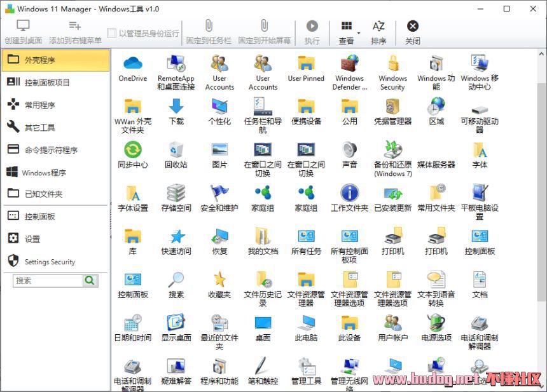Viewport: 547px width, 392px height.
Task: Select the 平板电脑设置 icon
Action: [x=480, y=193]
